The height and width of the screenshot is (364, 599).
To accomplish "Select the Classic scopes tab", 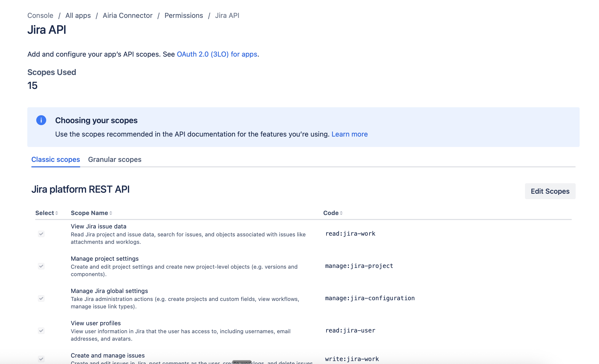I will pos(55,159).
